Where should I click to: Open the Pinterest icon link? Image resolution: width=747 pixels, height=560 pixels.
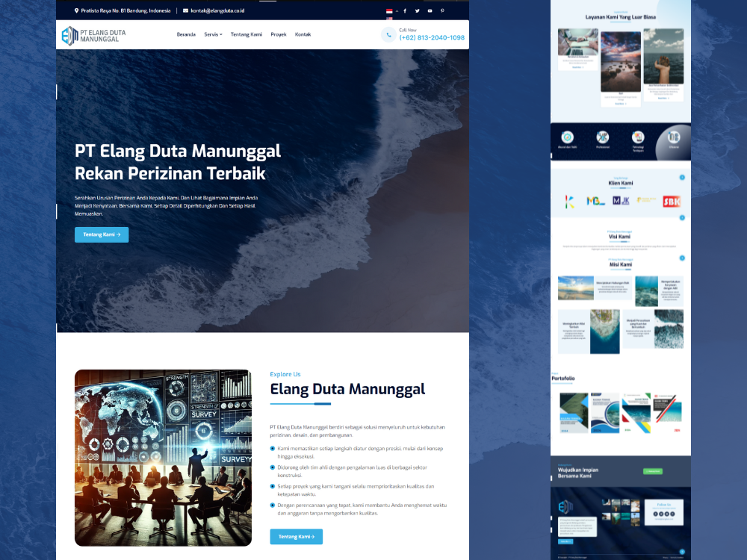[x=442, y=11]
